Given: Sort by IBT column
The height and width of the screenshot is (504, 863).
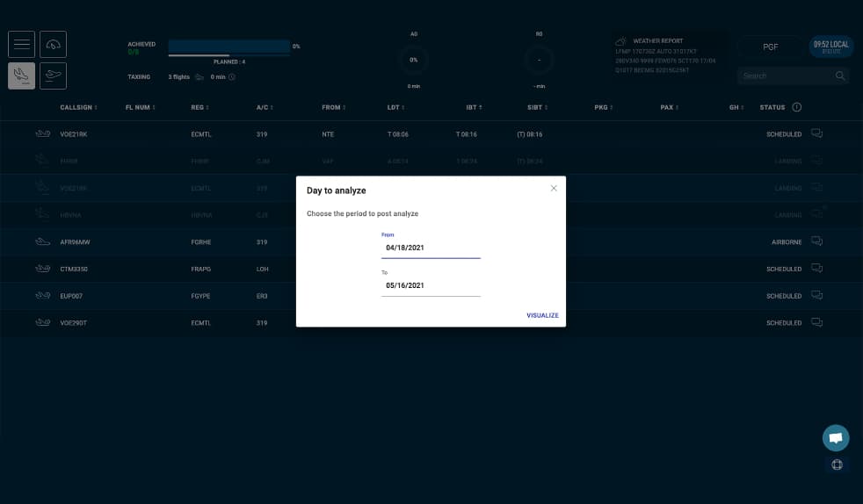Looking at the screenshot, I should coord(474,108).
